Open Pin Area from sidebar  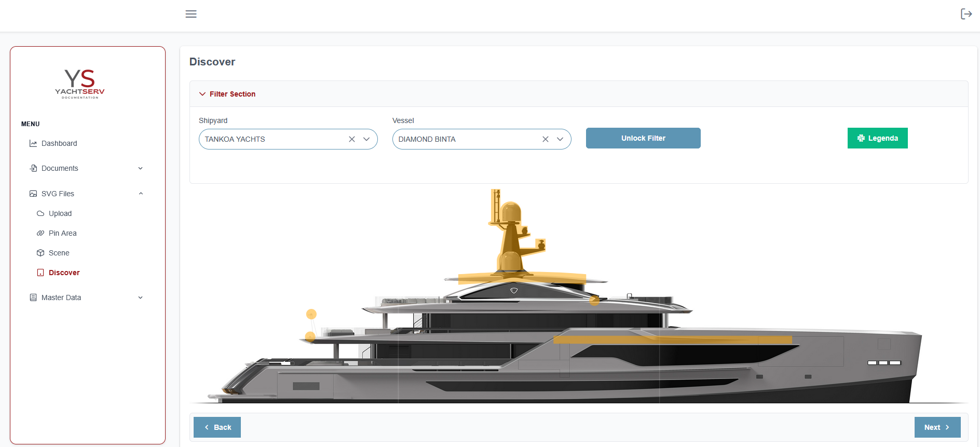pyautogui.click(x=62, y=233)
